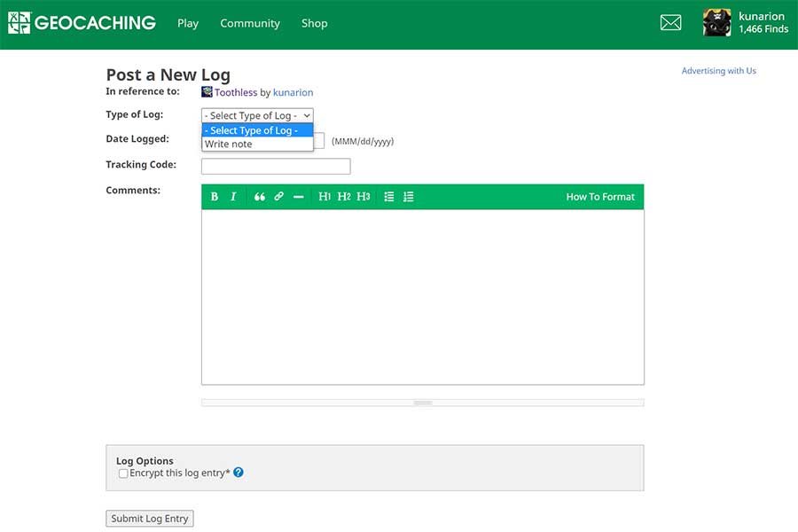
Task: Click into the Tracking Code field
Action: click(x=276, y=166)
